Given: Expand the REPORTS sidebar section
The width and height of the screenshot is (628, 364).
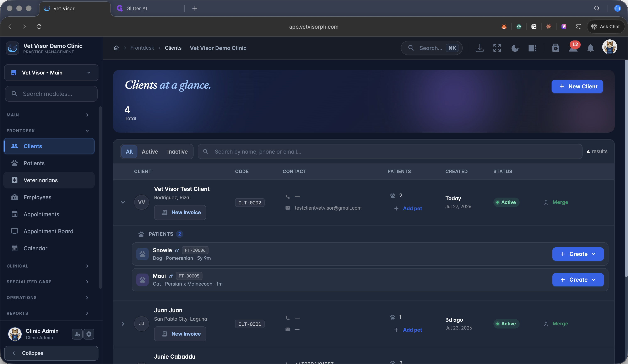Looking at the screenshot, I should coord(48,313).
